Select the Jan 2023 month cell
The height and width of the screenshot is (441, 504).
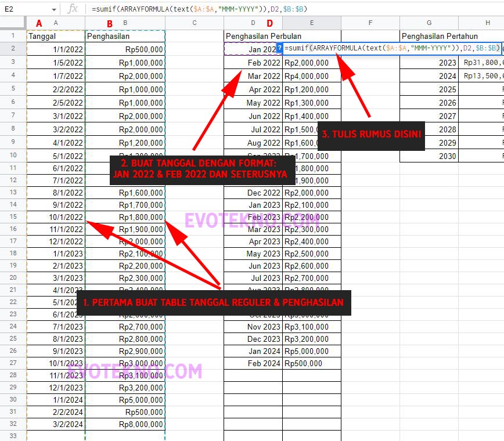(x=253, y=205)
